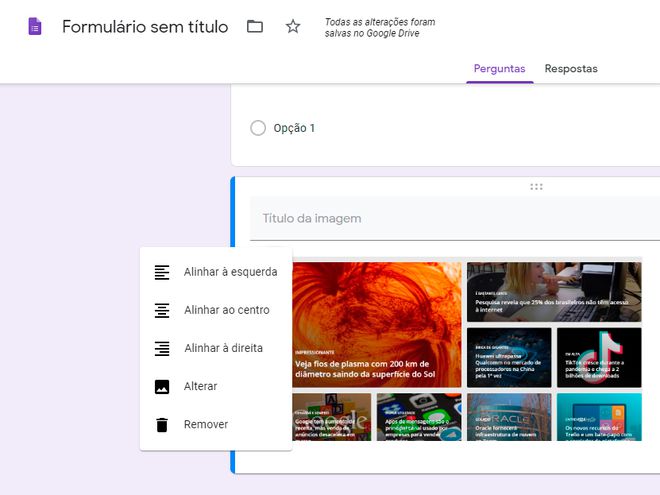Image resolution: width=660 pixels, height=495 pixels.
Task: Click the right-align icon in menu
Action: tap(162, 349)
